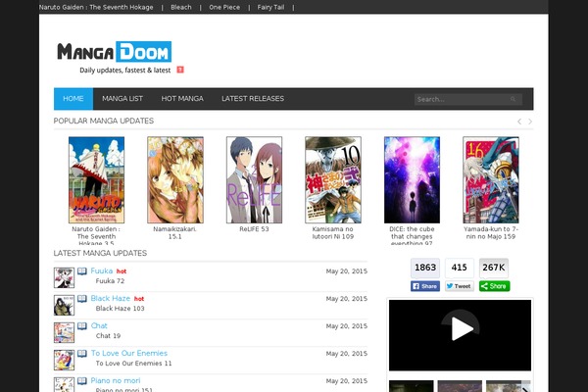The width and height of the screenshot is (588, 392).
Task: Open the Fairy Tail top link
Action: (x=270, y=7)
